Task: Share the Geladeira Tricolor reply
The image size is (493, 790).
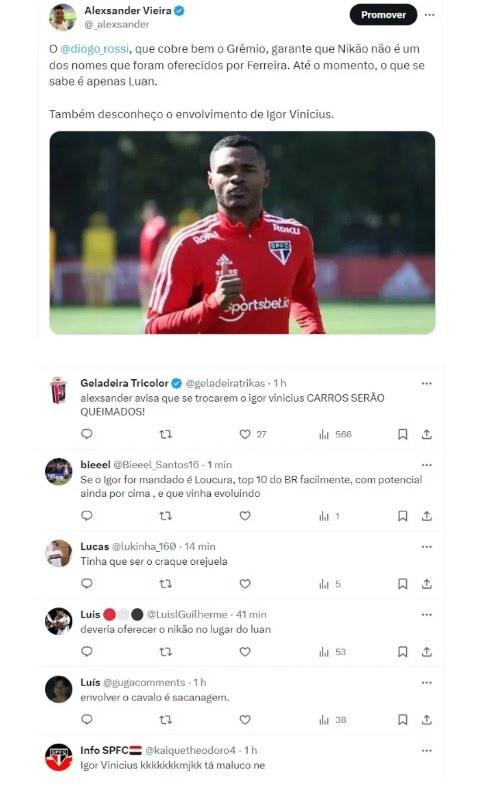Action: 427,434
